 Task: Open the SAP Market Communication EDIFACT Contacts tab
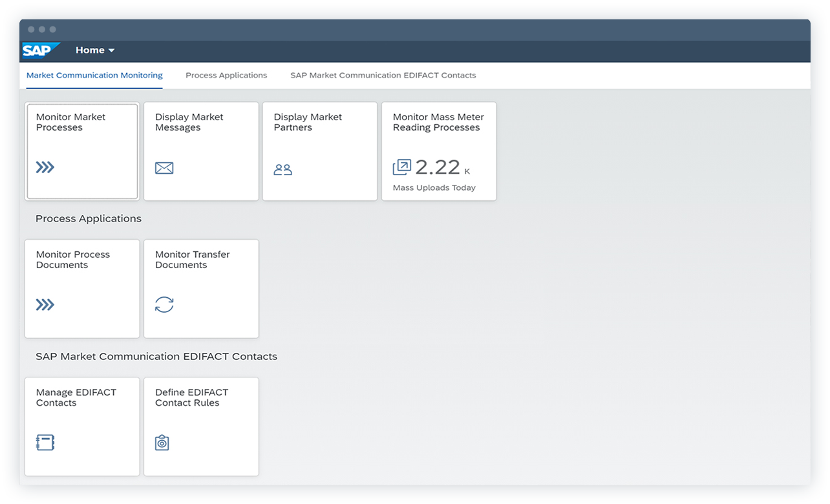point(383,75)
